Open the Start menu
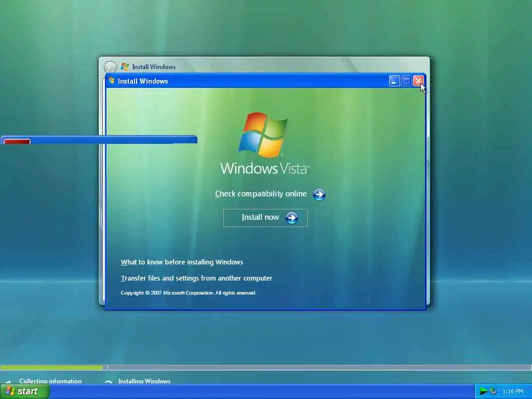This screenshot has width=532, height=399. point(24,391)
